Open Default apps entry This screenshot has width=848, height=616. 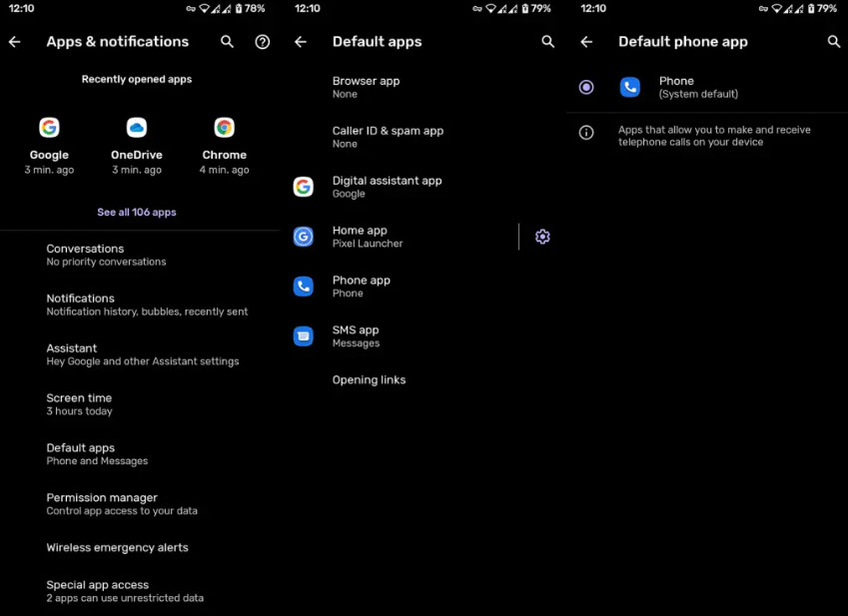[x=140, y=454]
